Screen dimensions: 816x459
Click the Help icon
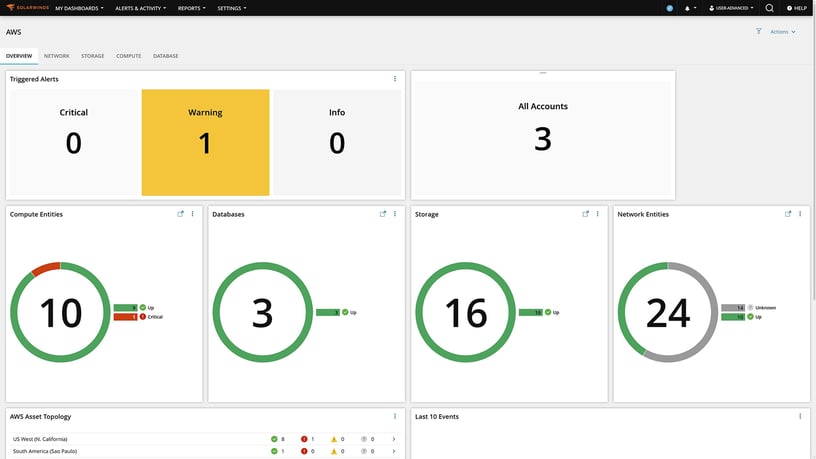pos(789,8)
